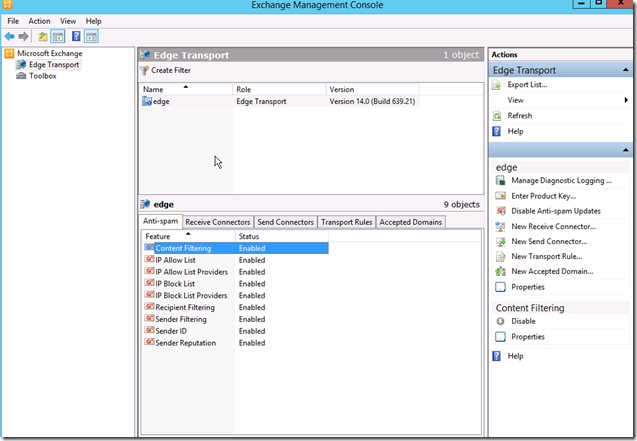This screenshot has width=637, height=441.
Task: Click the Refresh icon in Actions
Action: click(496, 116)
